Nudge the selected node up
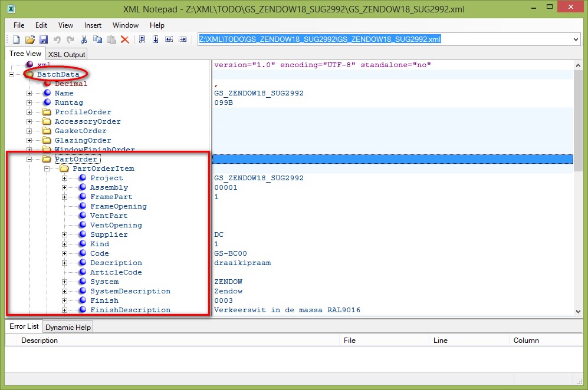 tap(142, 39)
